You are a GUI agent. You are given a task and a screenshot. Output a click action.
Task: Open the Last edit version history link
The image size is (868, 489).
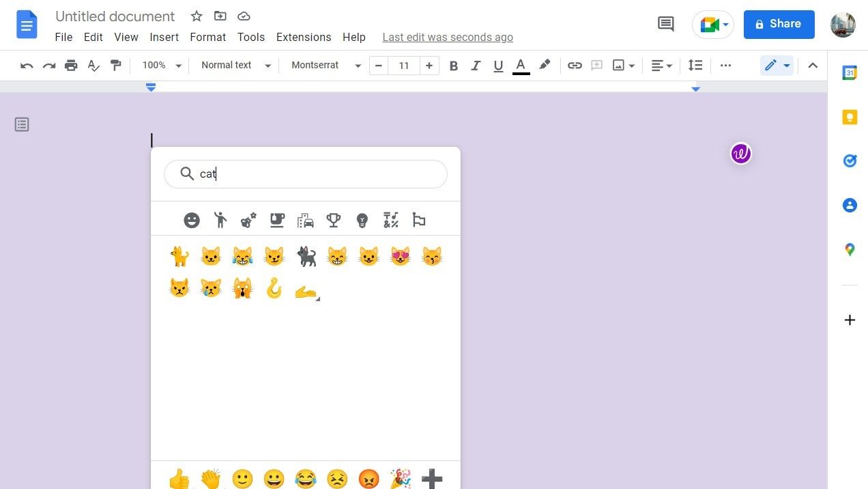pyautogui.click(x=448, y=37)
